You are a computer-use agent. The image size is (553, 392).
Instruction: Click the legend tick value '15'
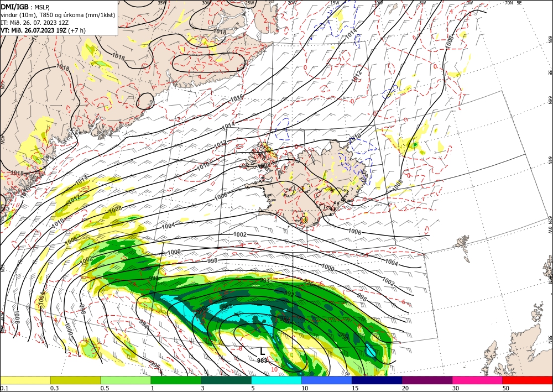pos(355,388)
